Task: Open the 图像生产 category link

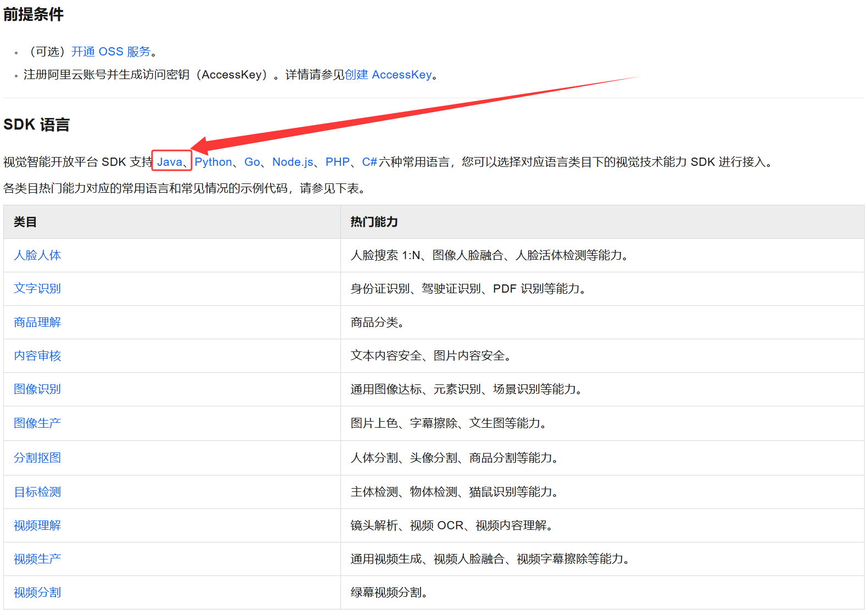Action: click(37, 423)
